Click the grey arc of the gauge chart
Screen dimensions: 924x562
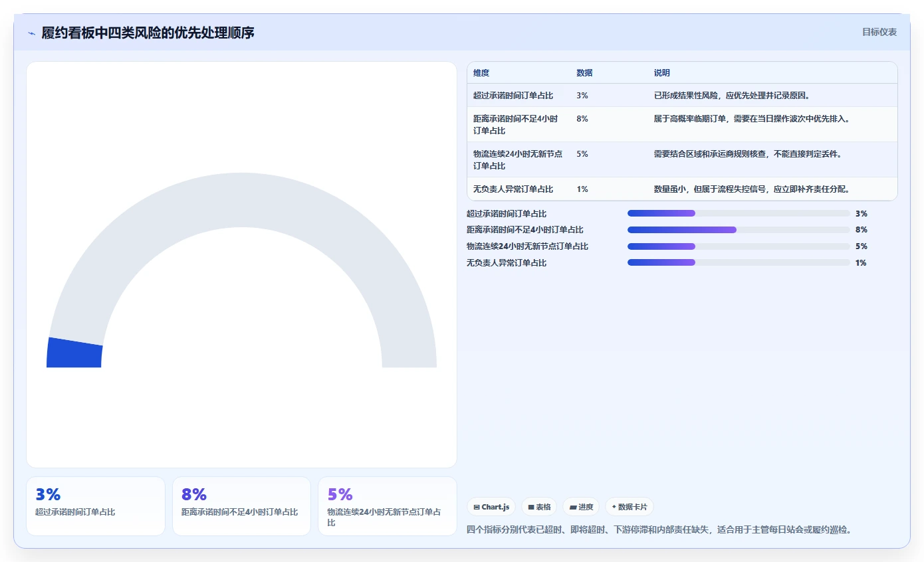[x=241, y=199]
